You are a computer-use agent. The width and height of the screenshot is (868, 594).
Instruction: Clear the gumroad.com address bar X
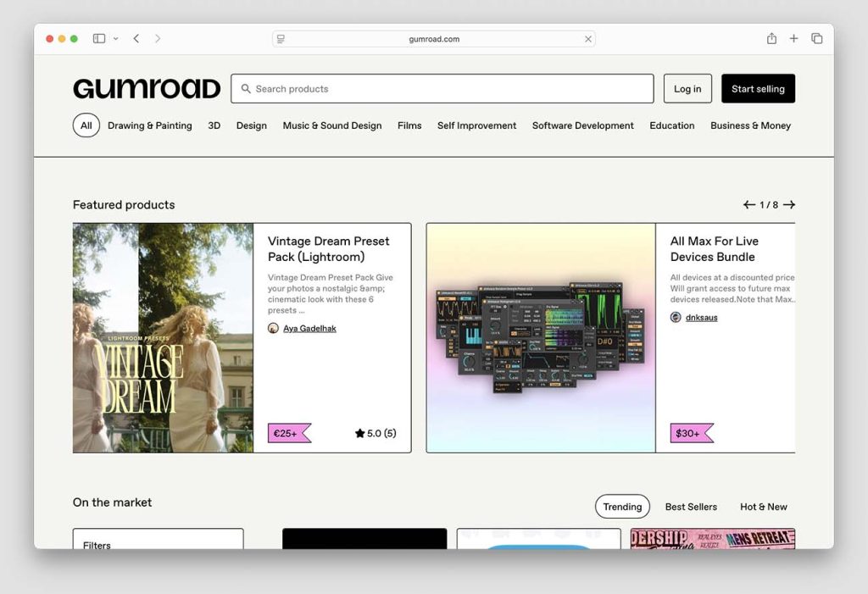tap(588, 39)
